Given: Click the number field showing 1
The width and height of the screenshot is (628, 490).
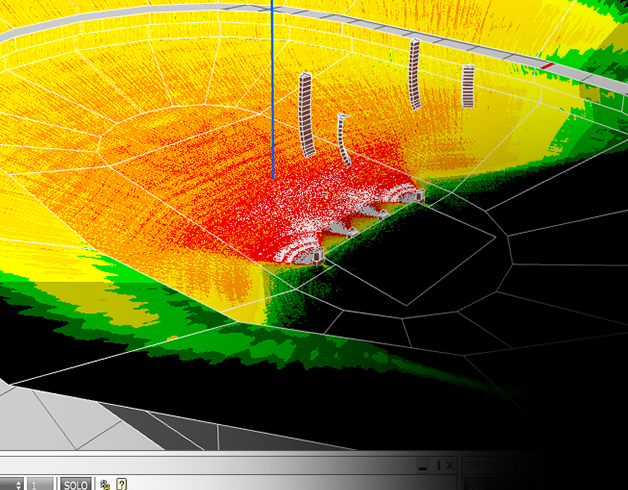Looking at the screenshot, I should click(x=38, y=484).
